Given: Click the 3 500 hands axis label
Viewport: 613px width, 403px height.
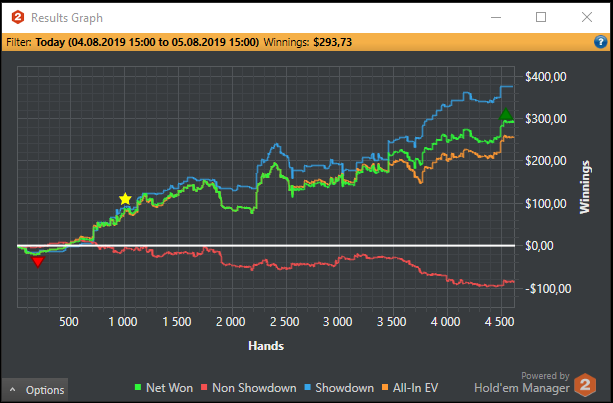Looking at the screenshot, I should (x=392, y=322).
